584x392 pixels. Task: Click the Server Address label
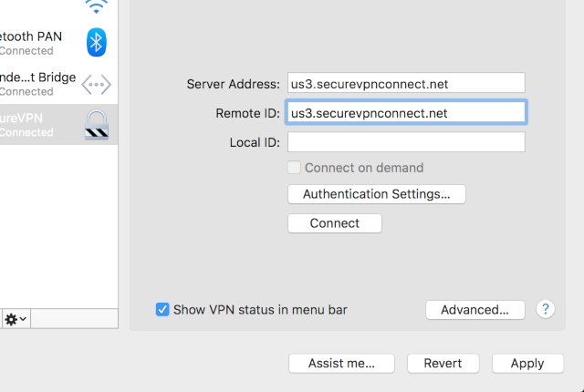[x=234, y=84]
